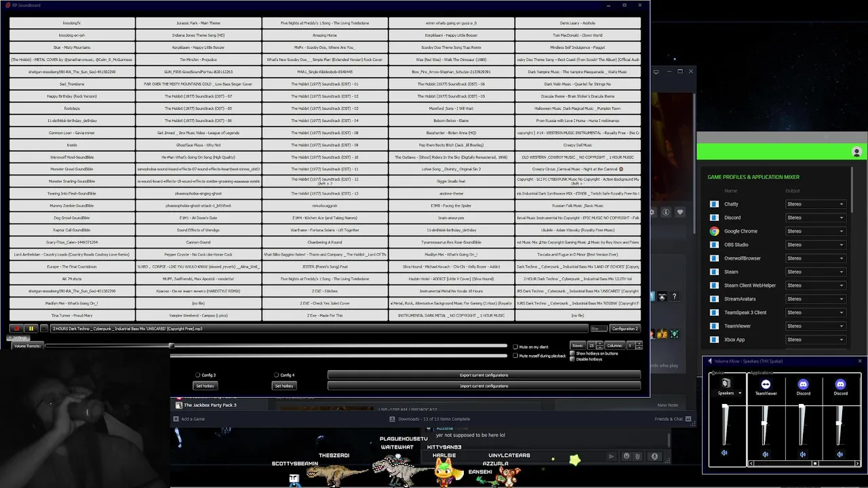Click the TeamViewer icon in the application mixer list
The width and height of the screenshot is (868, 488).
click(x=714, y=326)
